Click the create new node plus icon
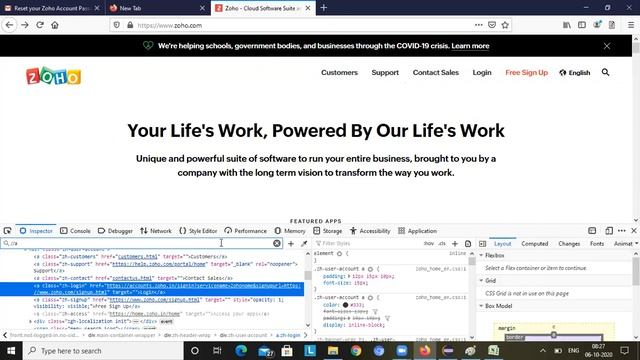This screenshot has width=640, height=360. click(291, 244)
